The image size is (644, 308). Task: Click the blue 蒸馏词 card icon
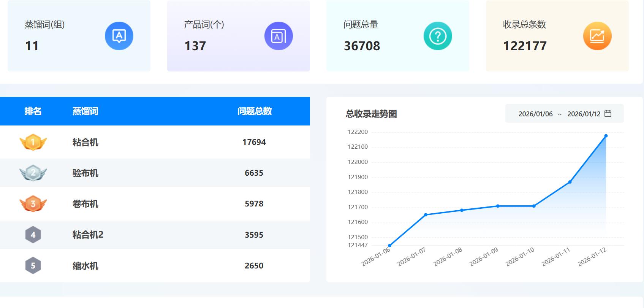click(x=119, y=36)
